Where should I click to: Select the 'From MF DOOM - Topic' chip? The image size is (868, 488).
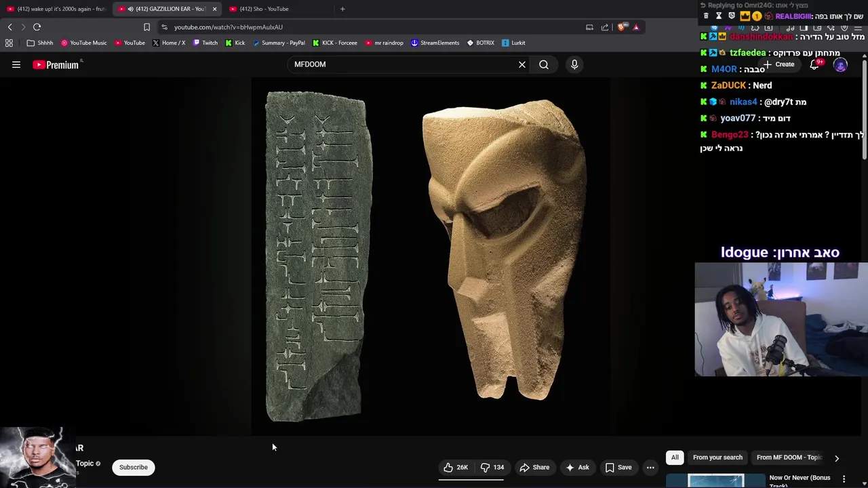click(789, 457)
